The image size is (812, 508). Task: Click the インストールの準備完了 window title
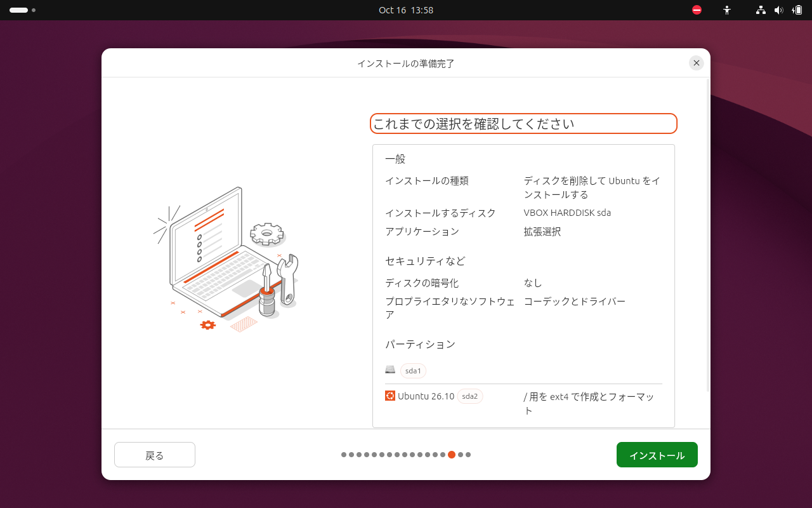pyautogui.click(x=406, y=63)
